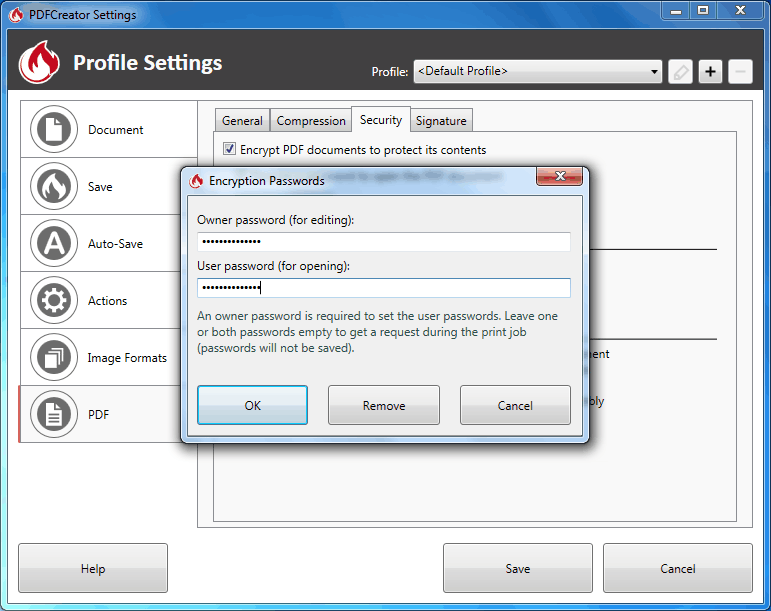
Task: Remove profile using the minus icon
Action: [x=740, y=72]
